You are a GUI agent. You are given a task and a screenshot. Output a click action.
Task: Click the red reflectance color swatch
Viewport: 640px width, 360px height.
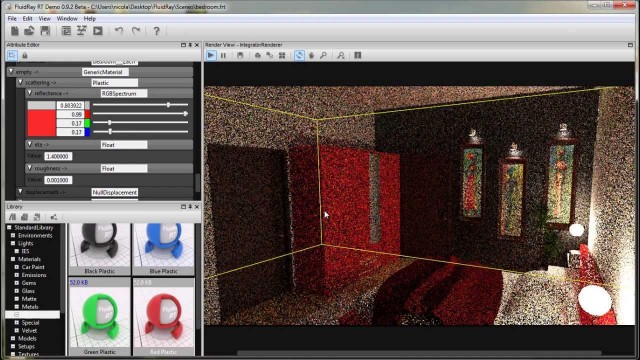coord(41,123)
